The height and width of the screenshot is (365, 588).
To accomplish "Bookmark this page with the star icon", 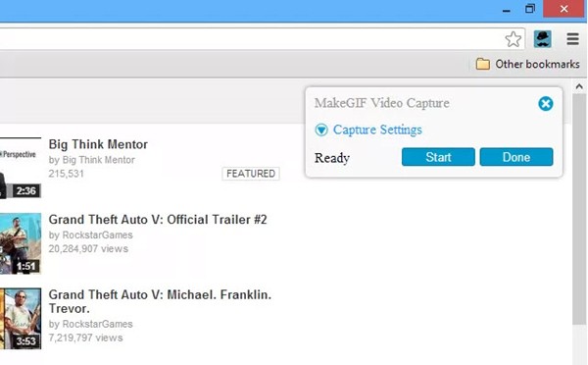I will click(513, 38).
